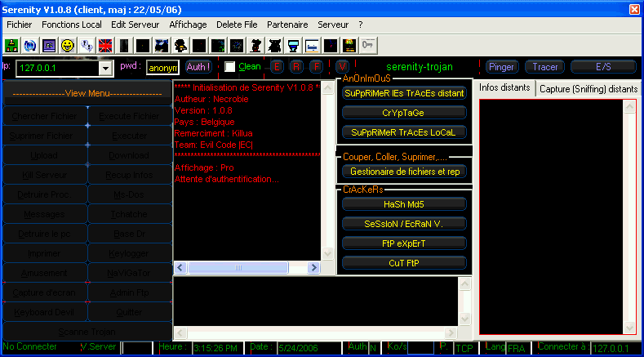This screenshot has width=644, height=357.
Task: Click the key icon in the toolbar
Action: tap(367, 44)
